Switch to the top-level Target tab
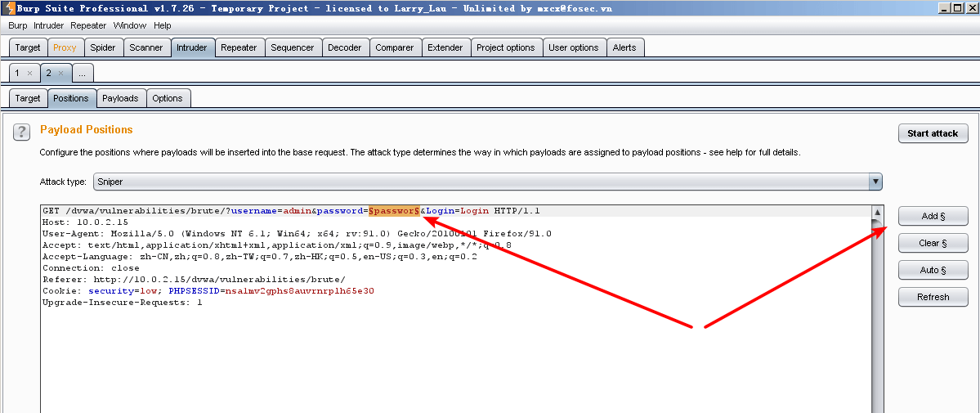The width and height of the screenshot is (980, 413). coord(28,47)
